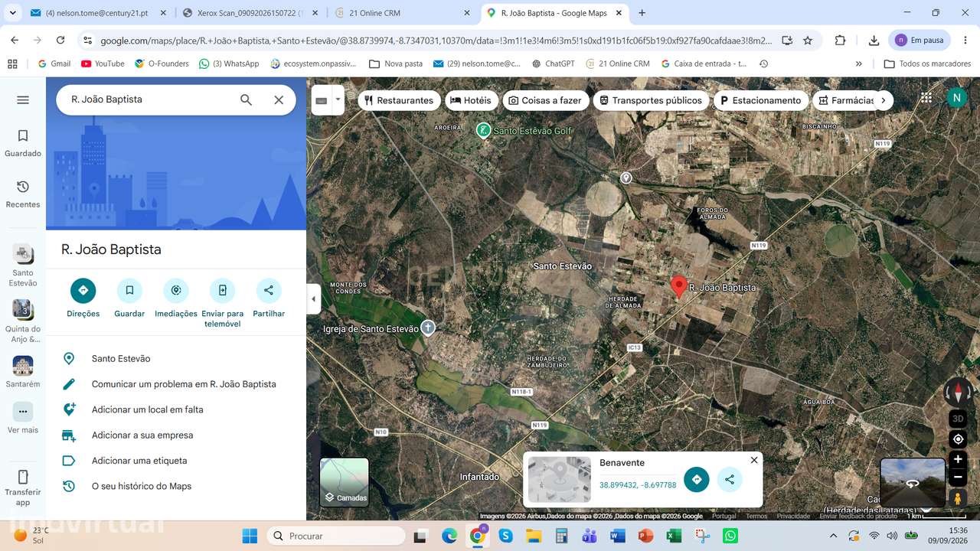Click the coordinates 38.899432, -8.697788 link

[638, 485]
